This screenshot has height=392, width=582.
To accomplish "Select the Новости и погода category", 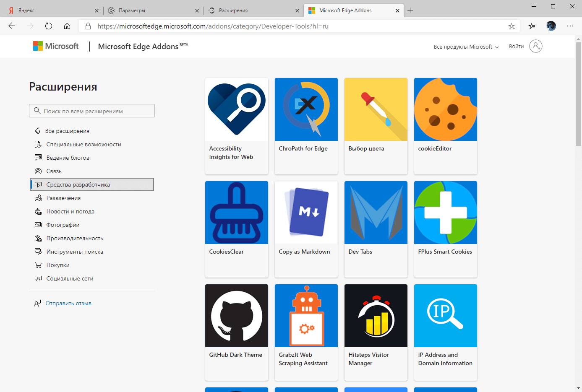I will click(x=92, y=211).
